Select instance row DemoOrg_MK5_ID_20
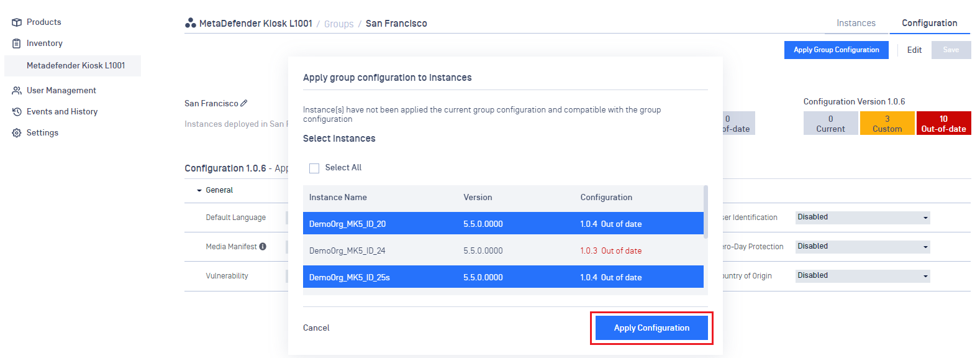 (503, 224)
